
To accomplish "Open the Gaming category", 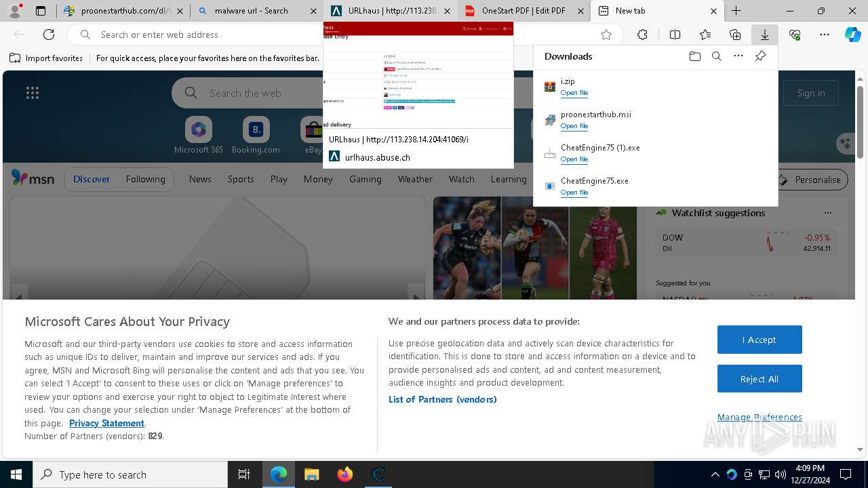I will [x=366, y=179].
